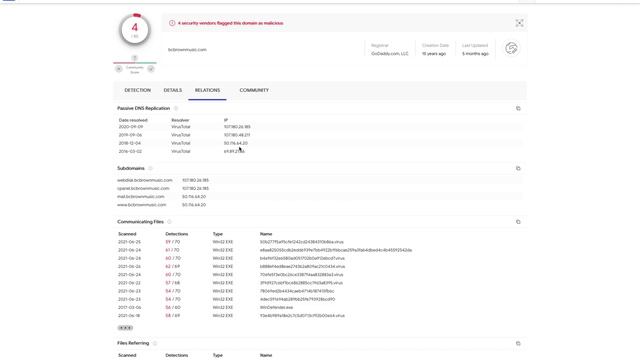Viewport: 640px width, 360px height.
Task: Load more Communicating Files with the dots button
Action: click(125, 328)
